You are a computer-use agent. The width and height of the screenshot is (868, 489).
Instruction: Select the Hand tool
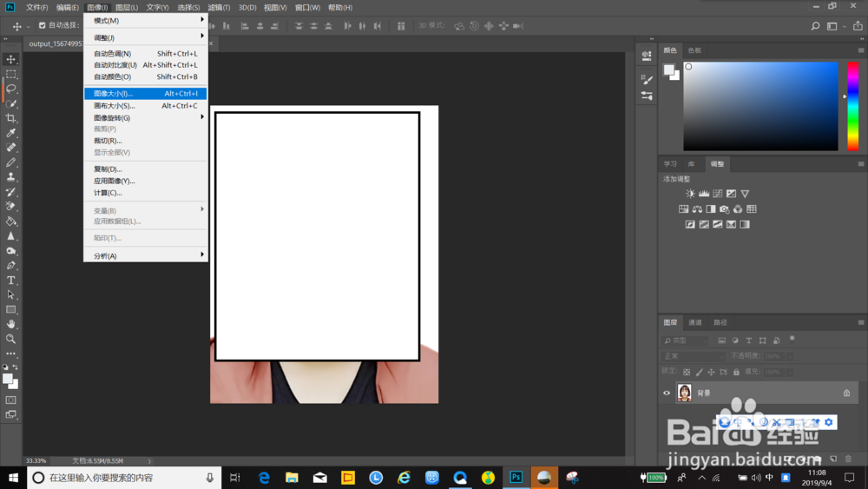coord(11,324)
